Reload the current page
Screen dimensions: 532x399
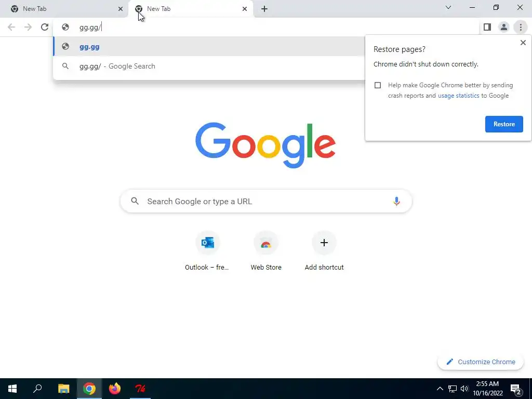45,27
